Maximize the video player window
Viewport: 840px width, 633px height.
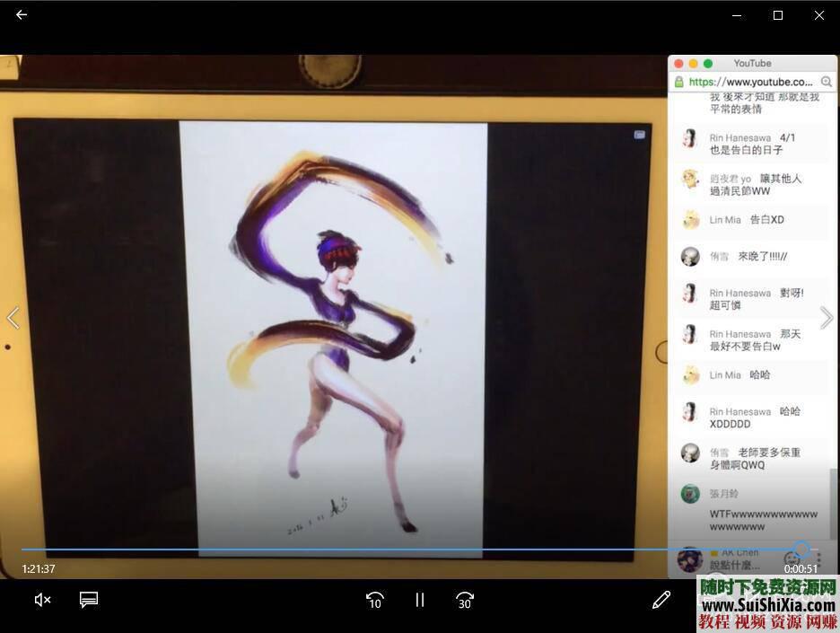coord(778,15)
